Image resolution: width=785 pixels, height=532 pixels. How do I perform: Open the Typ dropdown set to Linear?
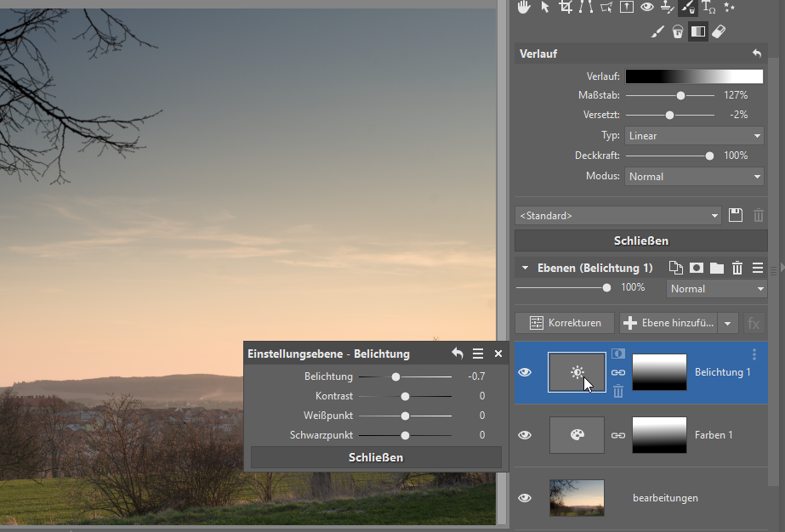[x=694, y=136]
